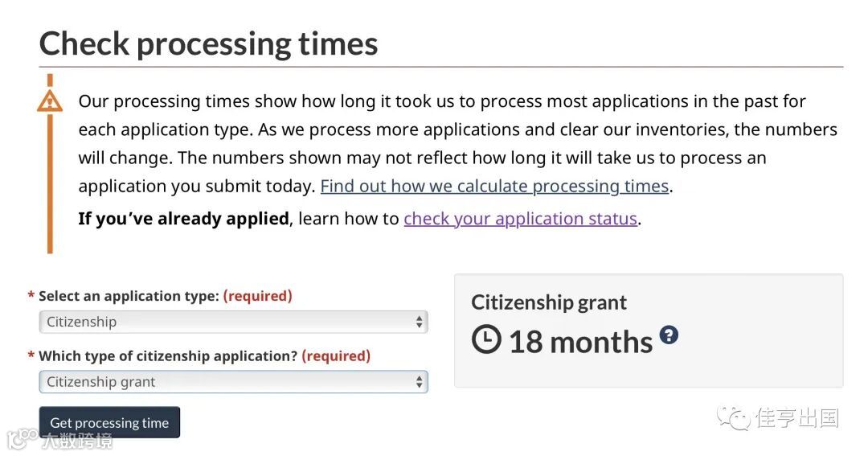Click the '佳亨出国' watermark text
868x456 pixels.
click(x=797, y=418)
